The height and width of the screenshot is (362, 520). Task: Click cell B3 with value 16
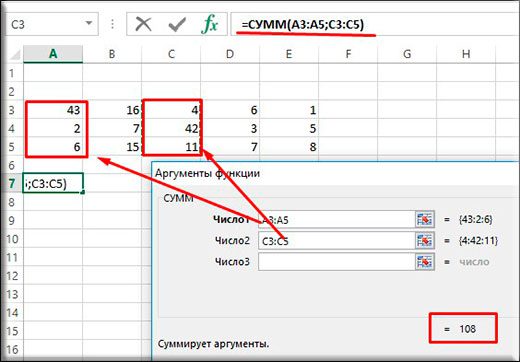pyautogui.click(x=112, y=110)
